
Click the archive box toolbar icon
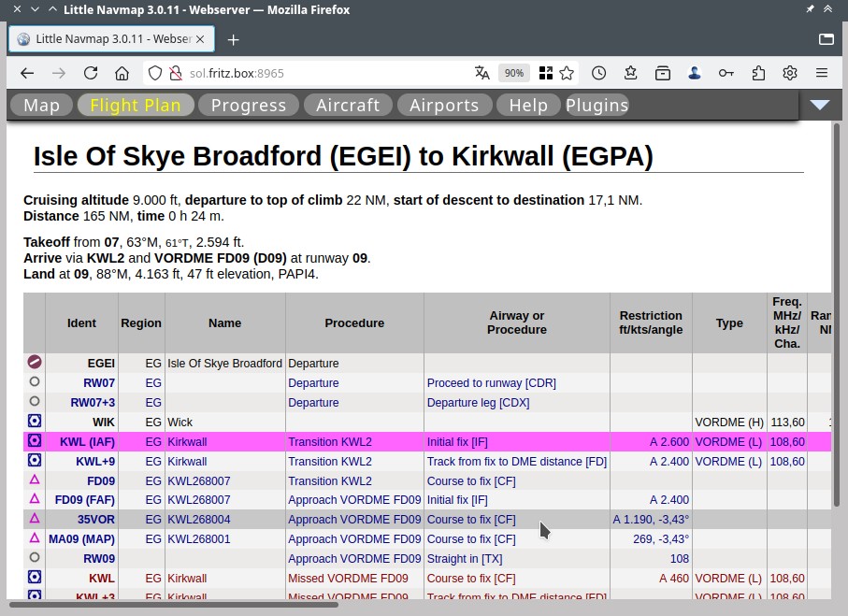point(663,73)
